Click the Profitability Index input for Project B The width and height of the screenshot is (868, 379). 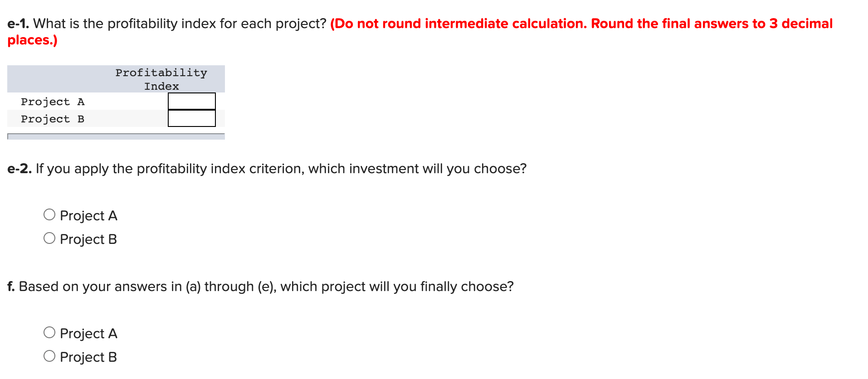pyautogui.click(x=191, y=119)
